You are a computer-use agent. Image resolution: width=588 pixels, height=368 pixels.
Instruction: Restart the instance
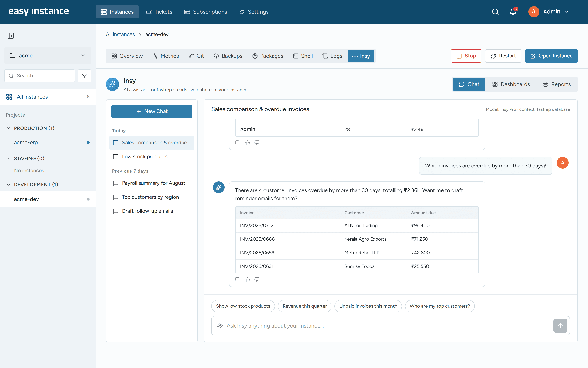coord(503,56)
